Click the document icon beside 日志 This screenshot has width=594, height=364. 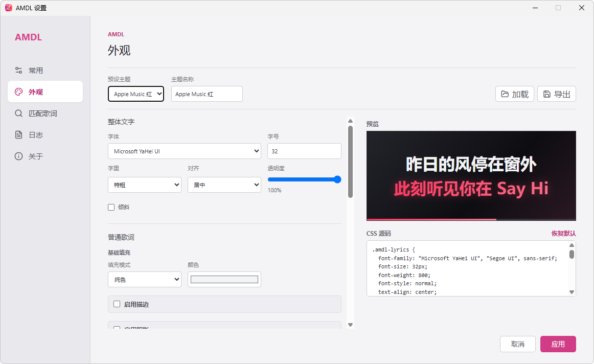[18, 135]
